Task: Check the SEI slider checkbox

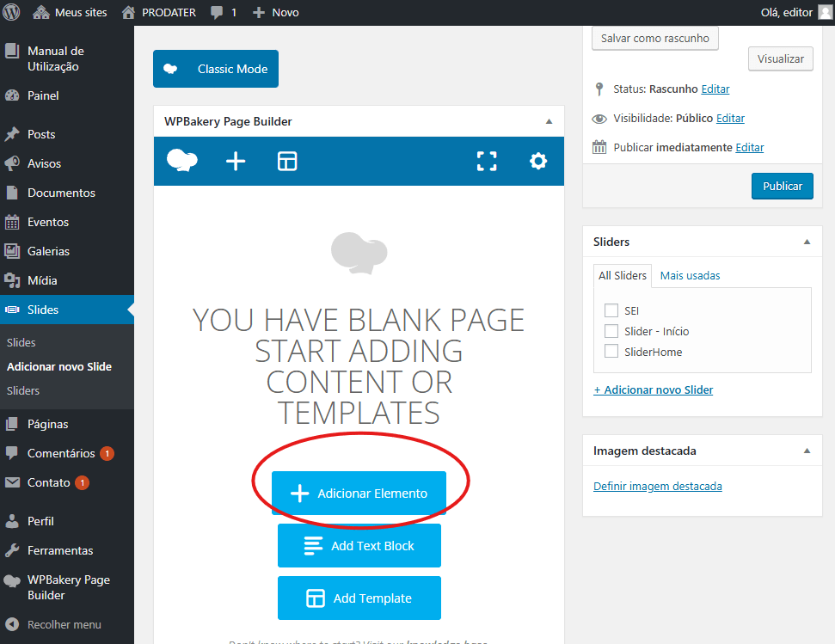Action: [611, 310]
